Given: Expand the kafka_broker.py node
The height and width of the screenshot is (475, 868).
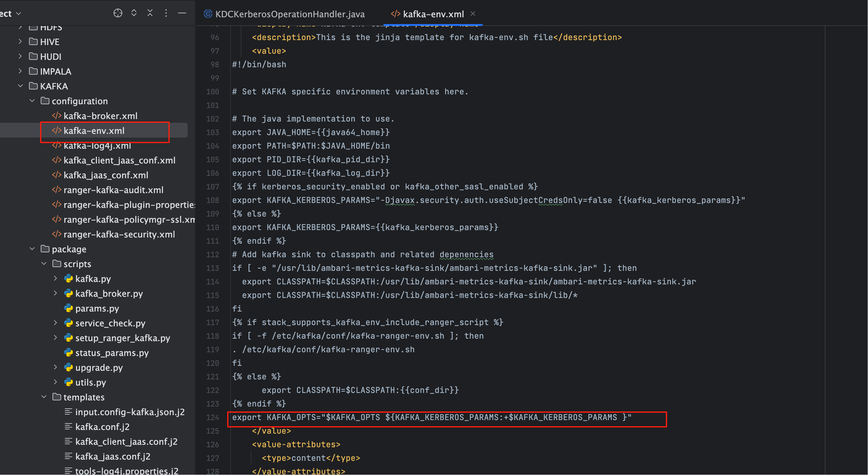Looking at the screenshot, I should (55, 294).
